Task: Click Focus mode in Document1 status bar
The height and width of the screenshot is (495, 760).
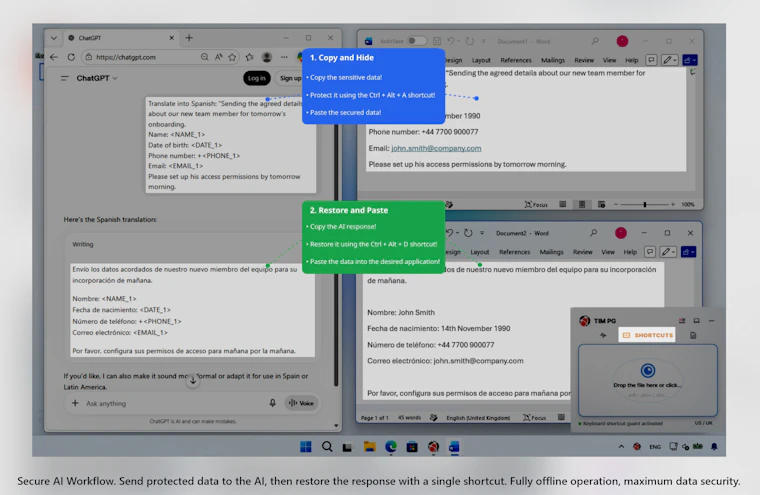Action: (x=536, y=205)
